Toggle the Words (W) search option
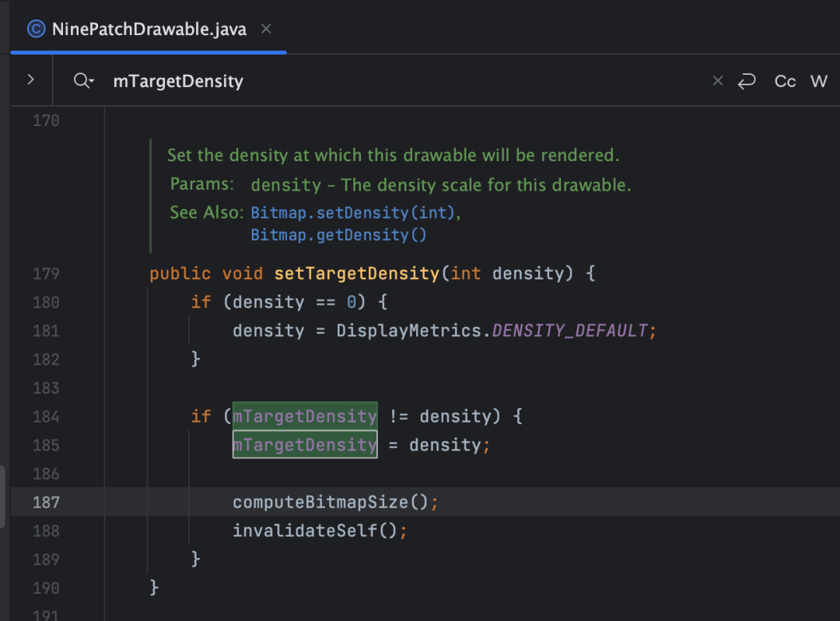Screen dimensions: 840x621 818,82
